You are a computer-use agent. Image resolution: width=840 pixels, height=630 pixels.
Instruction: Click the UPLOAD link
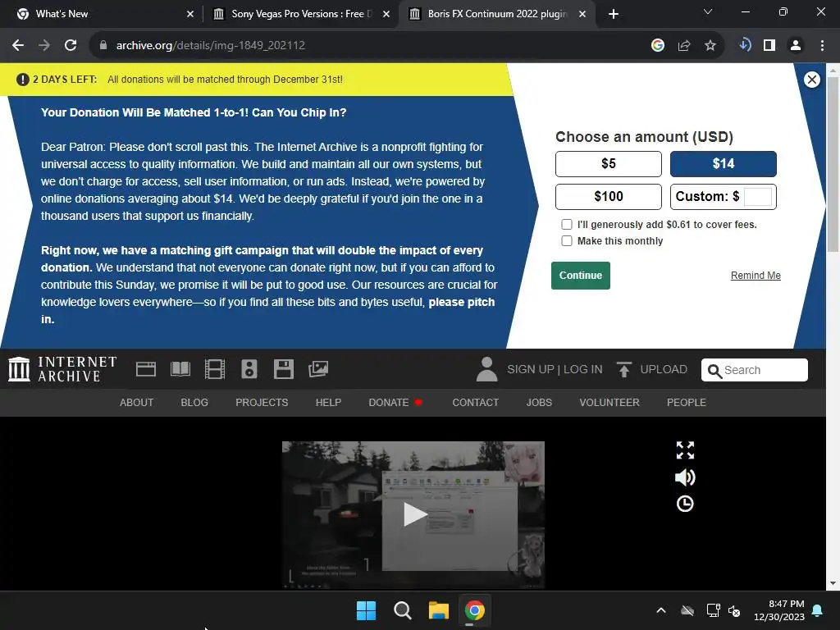click(x=663, y=369)
